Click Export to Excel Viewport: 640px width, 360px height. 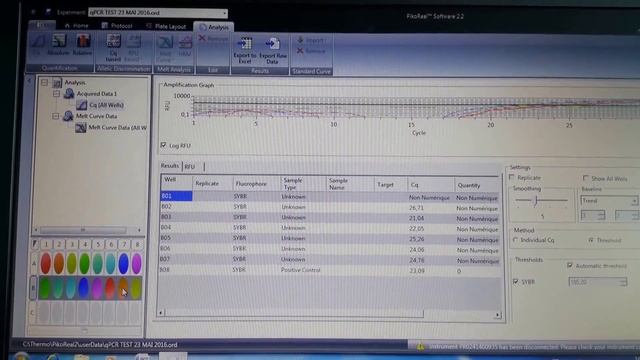click(245, 51)
